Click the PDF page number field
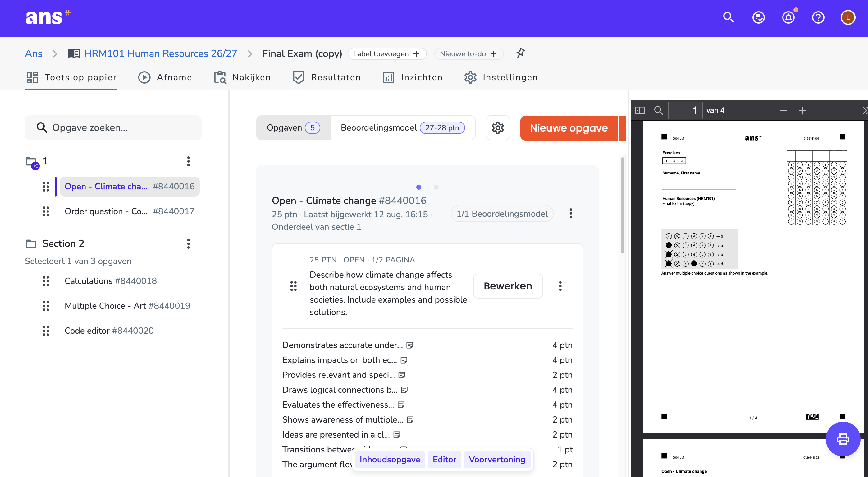The height and width of the screenshot is (477, 868). (x=685, y=110)
